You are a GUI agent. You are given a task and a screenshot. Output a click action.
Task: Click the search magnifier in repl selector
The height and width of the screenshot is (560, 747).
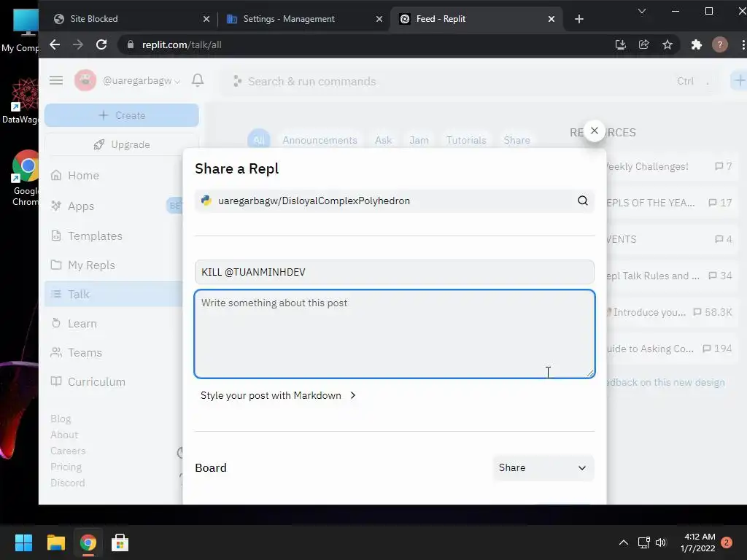pos(583,201)
